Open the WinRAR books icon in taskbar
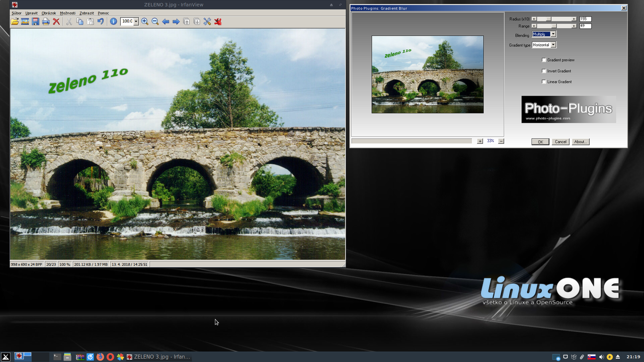644x362 pixels. point(80,357)
